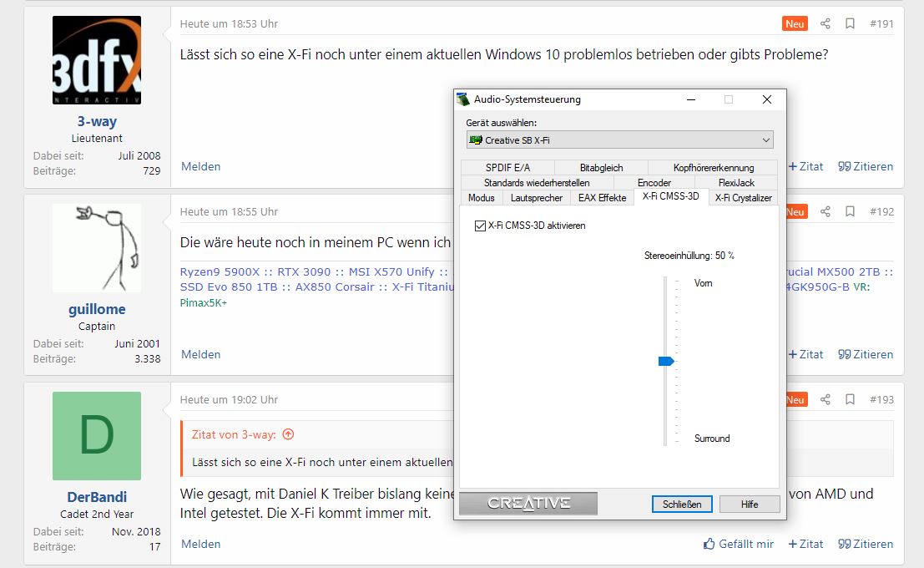This screenshot has width=924, height=568.
Task: Open permalink #193
Action: click(x=881, y=399)
